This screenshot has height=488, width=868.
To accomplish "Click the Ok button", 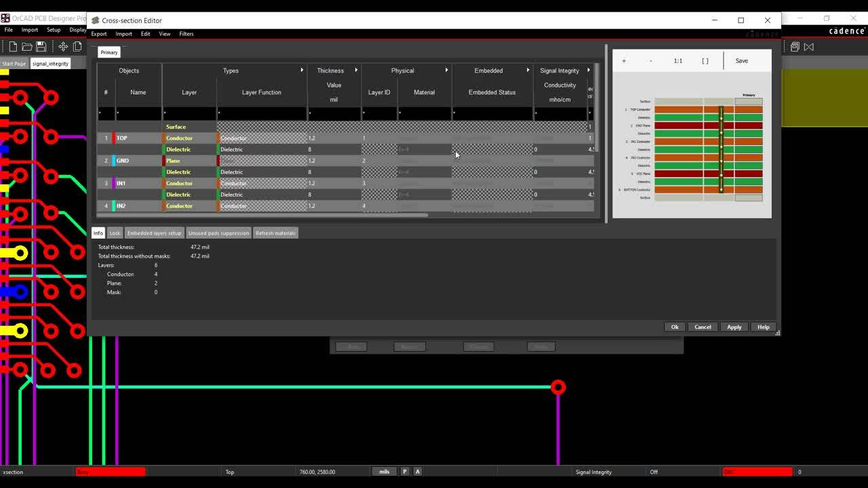I will pyautogui.click(x=675, y=327).
